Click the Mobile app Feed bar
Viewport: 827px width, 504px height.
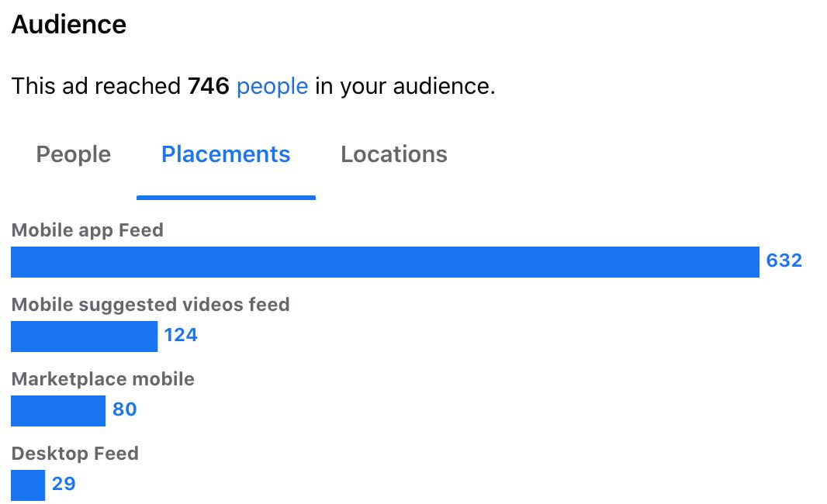pyautogui.click(x=385, y=262)
